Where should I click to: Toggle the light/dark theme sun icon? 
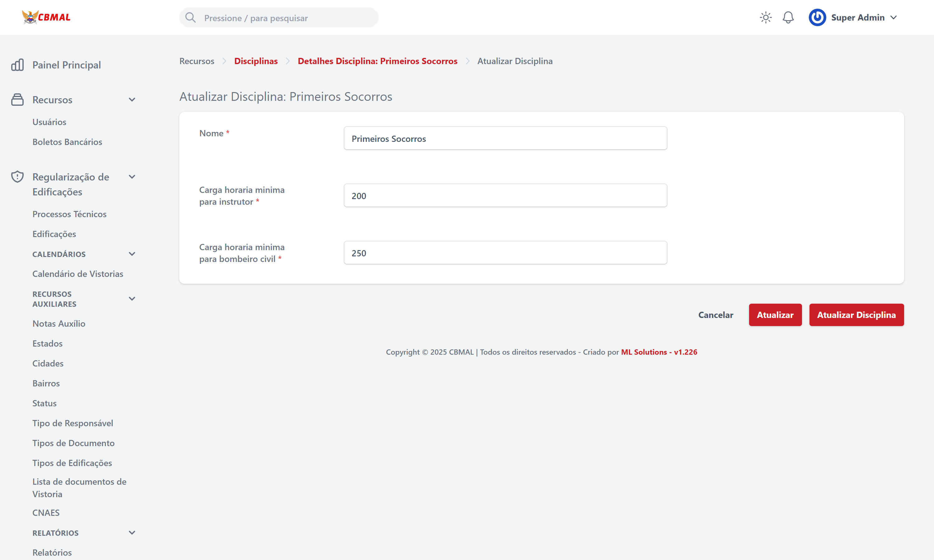(765, 17)
